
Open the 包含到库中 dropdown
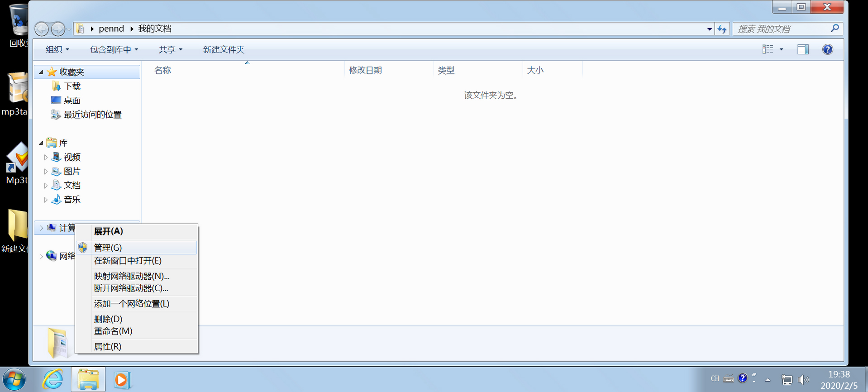[x=114, y=49]
